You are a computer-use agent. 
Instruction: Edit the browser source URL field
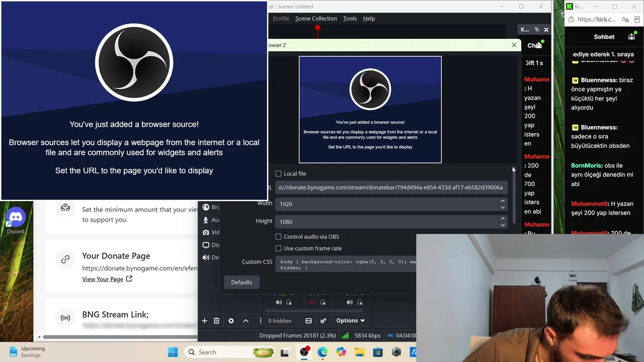391,188
